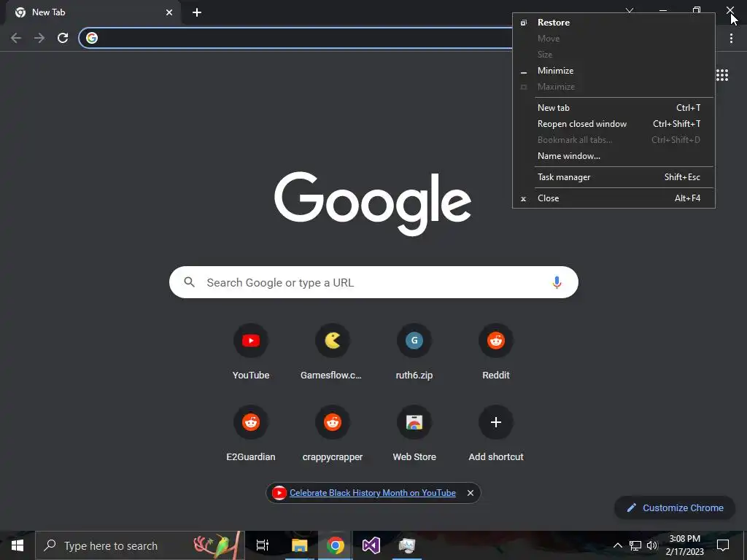Select Reopen closed window menu entry
Image resolution: width=747 pixels, height=560 pixels.
click(x=614, y=124)
